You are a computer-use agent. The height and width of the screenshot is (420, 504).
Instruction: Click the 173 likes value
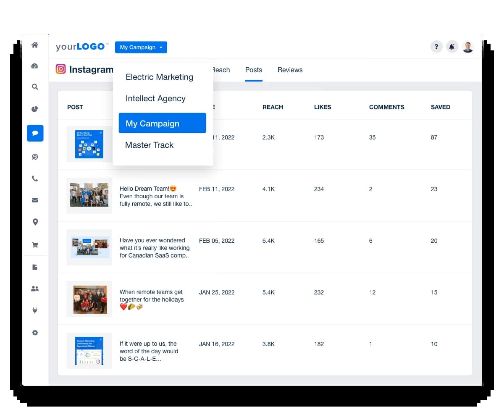coord(319,137)
